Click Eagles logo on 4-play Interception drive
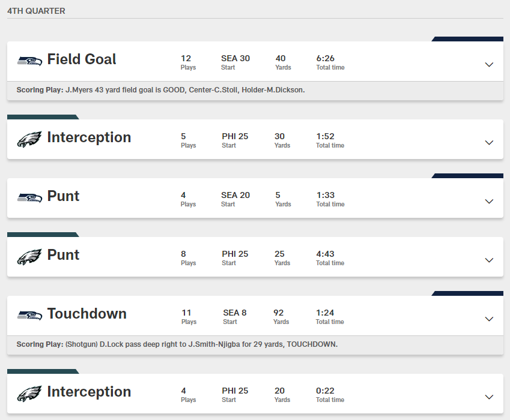 [29, 393]
